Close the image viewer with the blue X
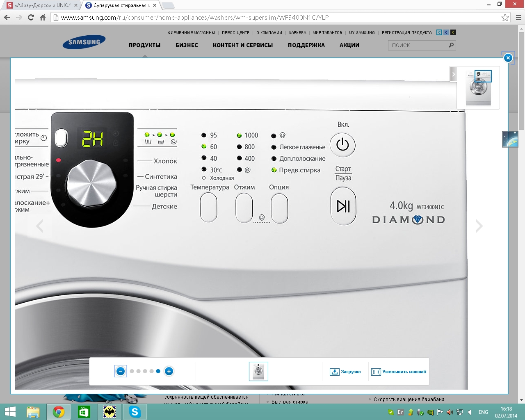Viewport: 525px width, 420px height. point(508,58)
